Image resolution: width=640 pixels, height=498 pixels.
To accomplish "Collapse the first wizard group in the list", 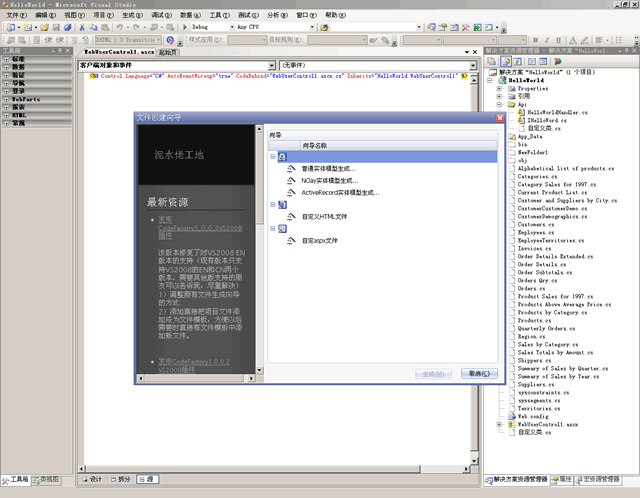I will pyautogui.click(x=273, y=156).
